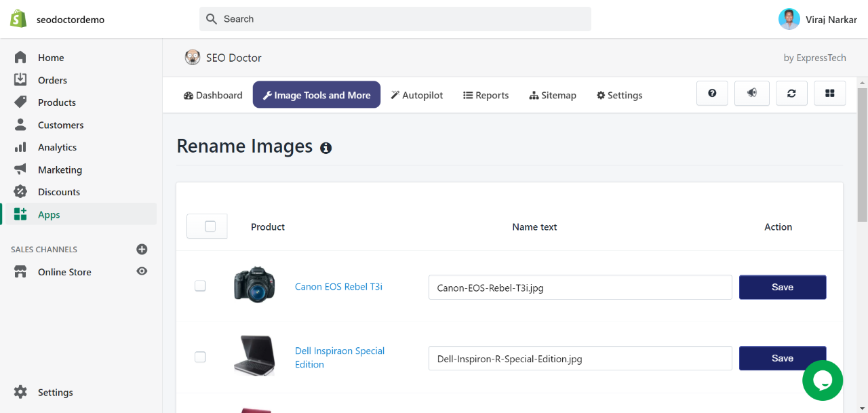
Task: Click the Canon camera product thumbnail
Action: [254, 285]
